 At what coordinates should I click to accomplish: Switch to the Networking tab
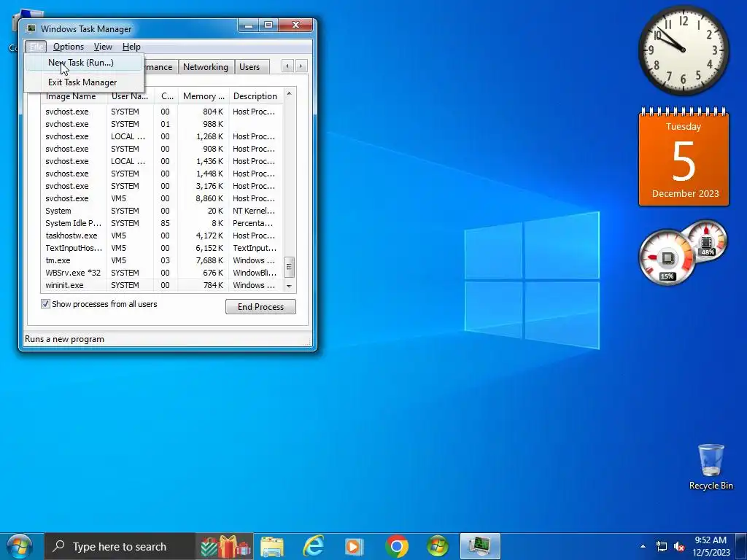coord(205,67)
